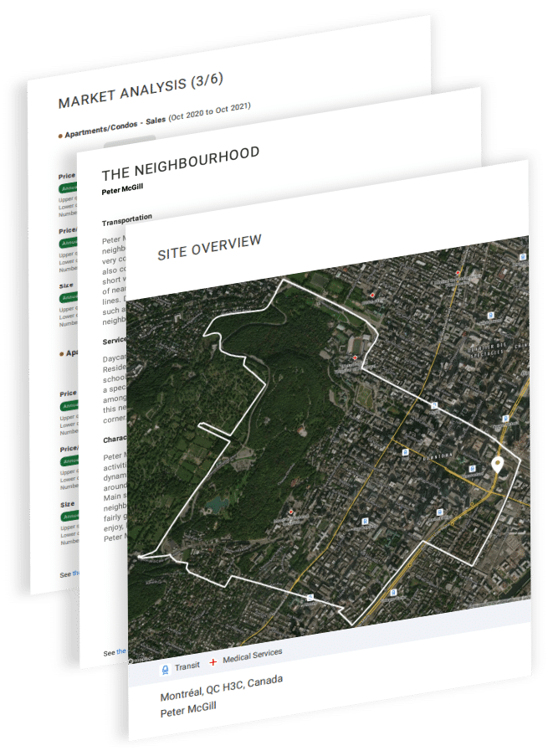The width and height of the screenshot is (548, 756).
Task: Click the brown bullet beside Apartments/Condos - Sales
Action: click(60, 136)
